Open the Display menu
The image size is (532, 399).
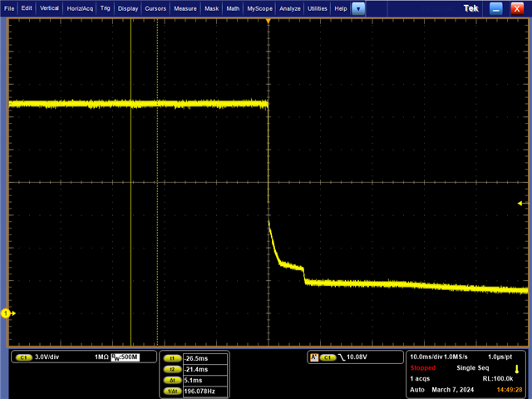pos(128,8)
